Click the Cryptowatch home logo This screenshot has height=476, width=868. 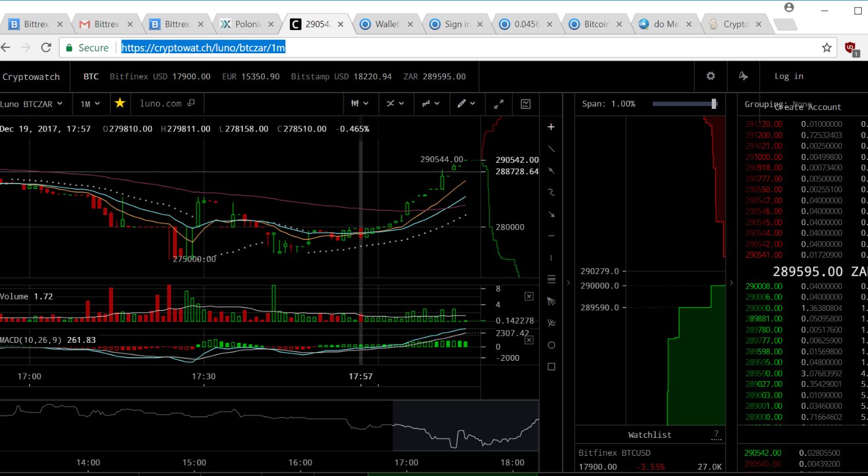click(x=31, y=76)
